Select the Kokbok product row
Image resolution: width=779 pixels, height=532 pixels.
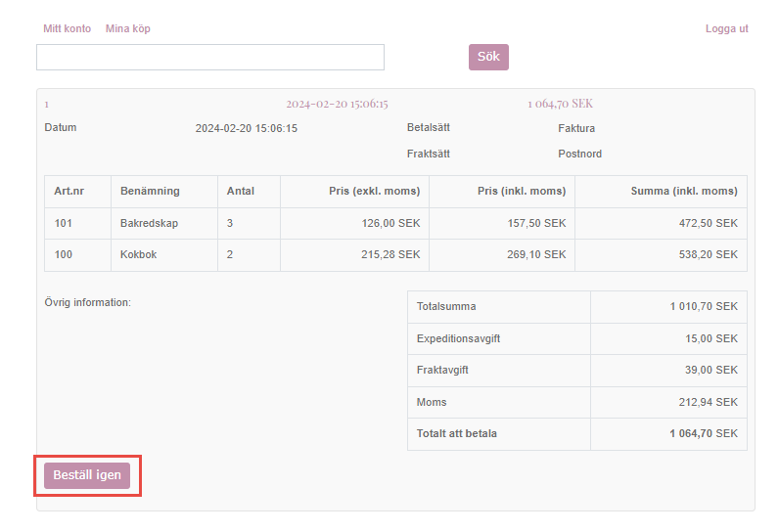[138, 254]
